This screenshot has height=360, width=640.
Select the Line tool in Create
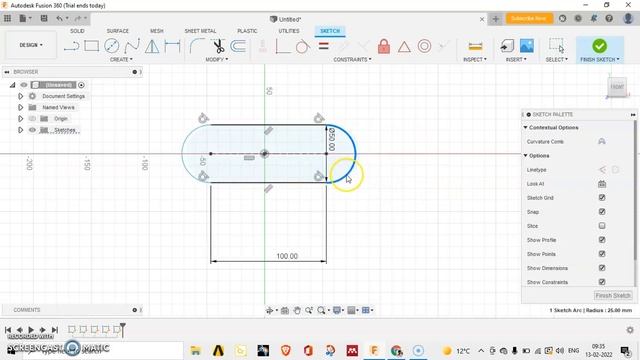click(x=71, y=46)
